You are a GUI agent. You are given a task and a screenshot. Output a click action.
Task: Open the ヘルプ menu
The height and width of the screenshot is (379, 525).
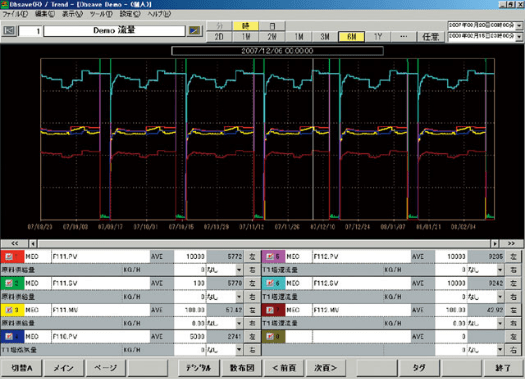(159, 14)
